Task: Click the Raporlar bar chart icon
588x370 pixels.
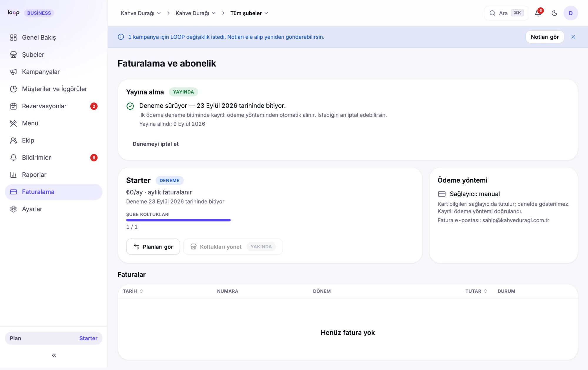Action: pyautogui.click(x=14, y=175)
